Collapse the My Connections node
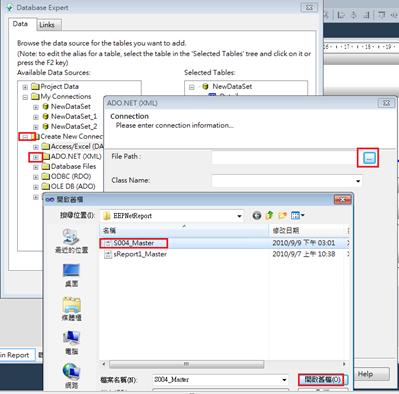Viewport: 399px width, 394px height. 25,97
